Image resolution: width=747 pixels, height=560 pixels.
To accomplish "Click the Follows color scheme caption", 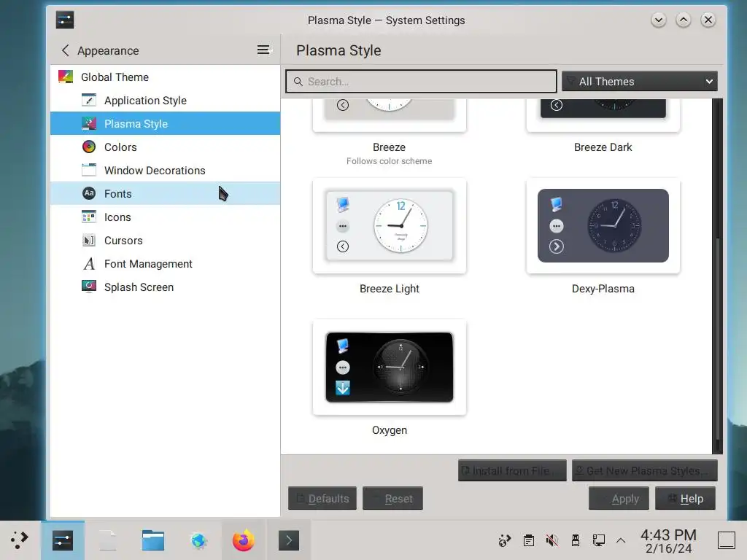I will (390, 161).
